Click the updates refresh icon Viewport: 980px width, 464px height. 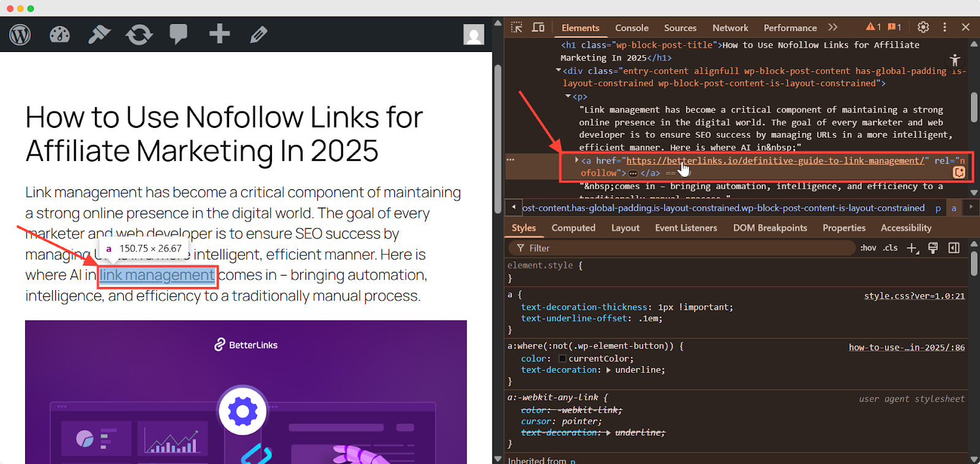pos(139,34)
